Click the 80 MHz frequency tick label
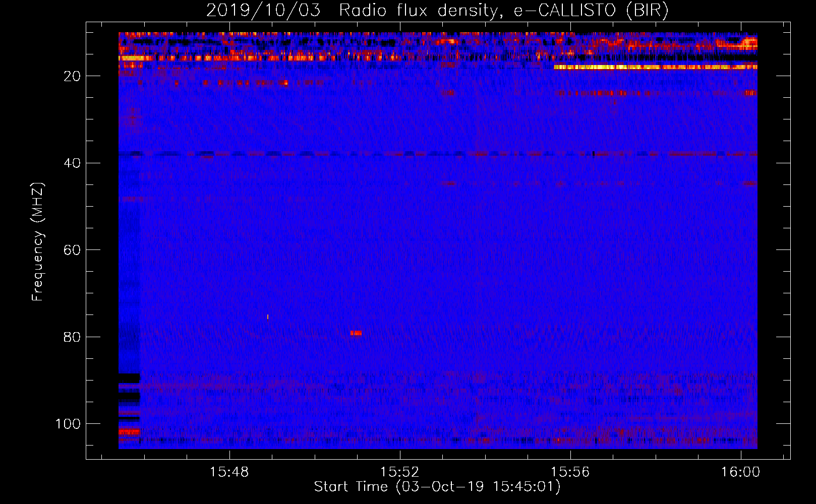The height and width of the screenshot is (504, 816). coord(72,337)
